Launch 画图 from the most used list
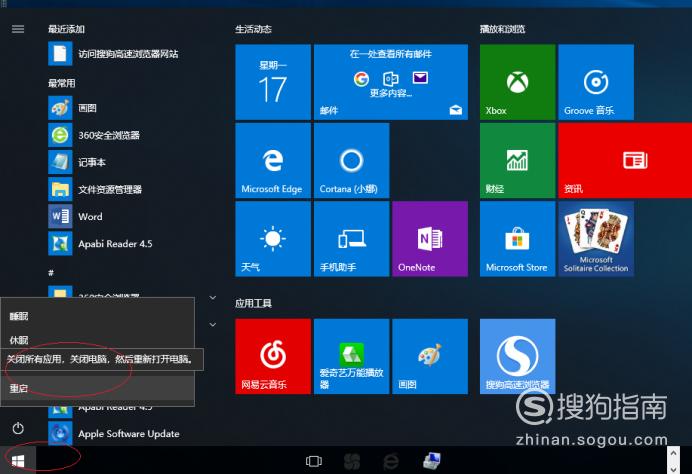 coord(72,108)
